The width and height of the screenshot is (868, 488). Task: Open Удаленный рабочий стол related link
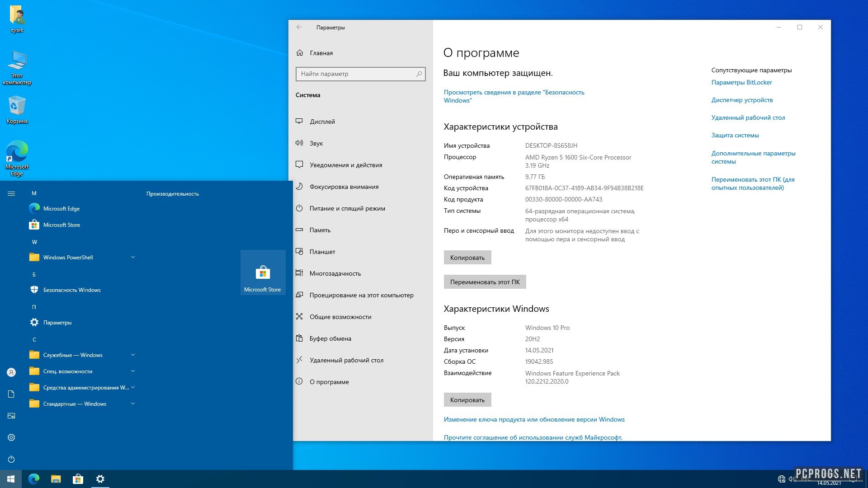[748, 117]
